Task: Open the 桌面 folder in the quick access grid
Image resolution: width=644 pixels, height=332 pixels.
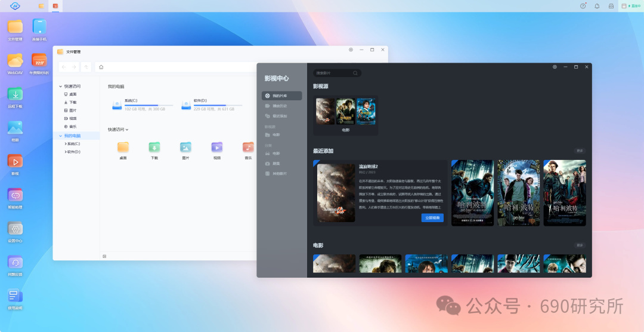Action: pos(123,151)
